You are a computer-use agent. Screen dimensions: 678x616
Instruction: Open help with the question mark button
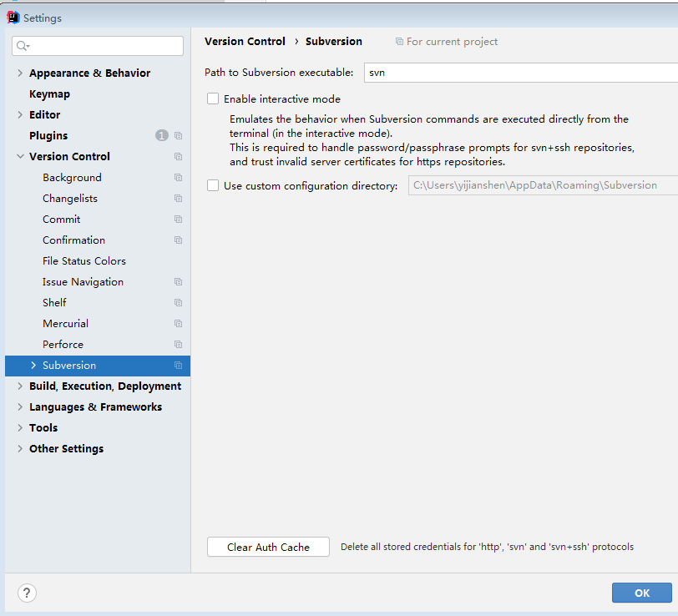click(x=27, y=593)
